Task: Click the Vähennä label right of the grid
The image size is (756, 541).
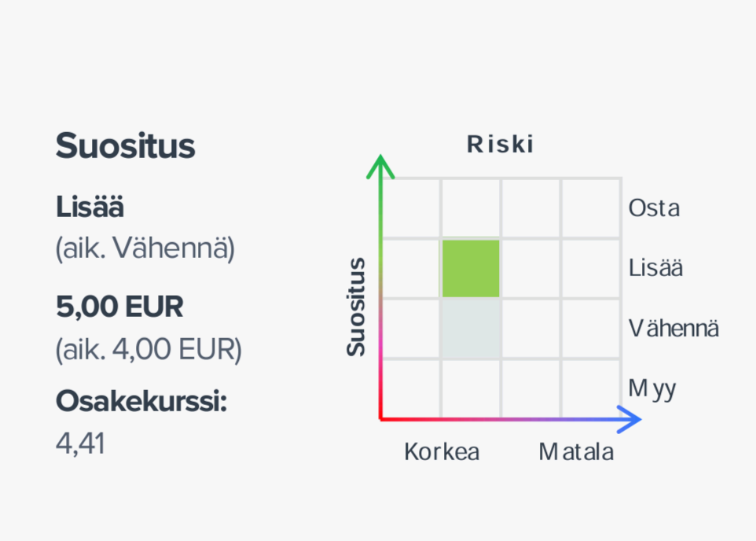Action: point(673,328)
